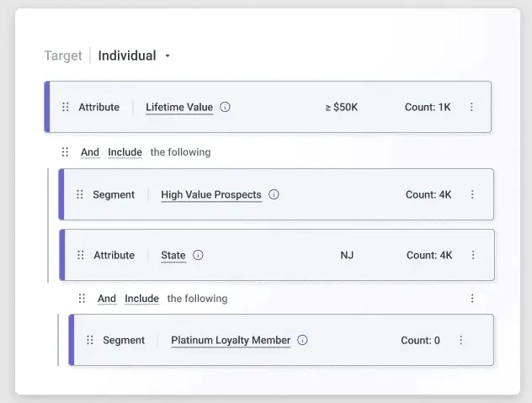This screenshot has height=403, width=532.
Task: Change nested group's And operator
Action: (x=107, y=299)
